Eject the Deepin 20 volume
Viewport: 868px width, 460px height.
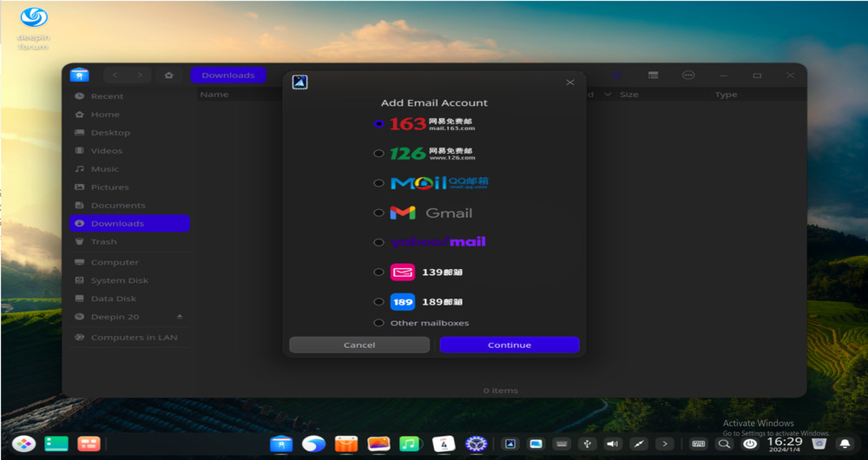click(x=180, y=317)
